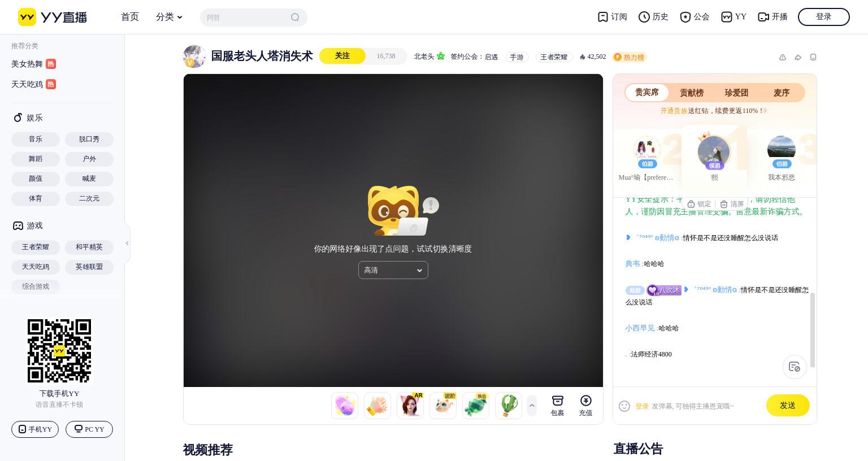Click the mobile phone icon above chat
The width and height of the screenshot is (868, 461).
[x=813, y=57]
